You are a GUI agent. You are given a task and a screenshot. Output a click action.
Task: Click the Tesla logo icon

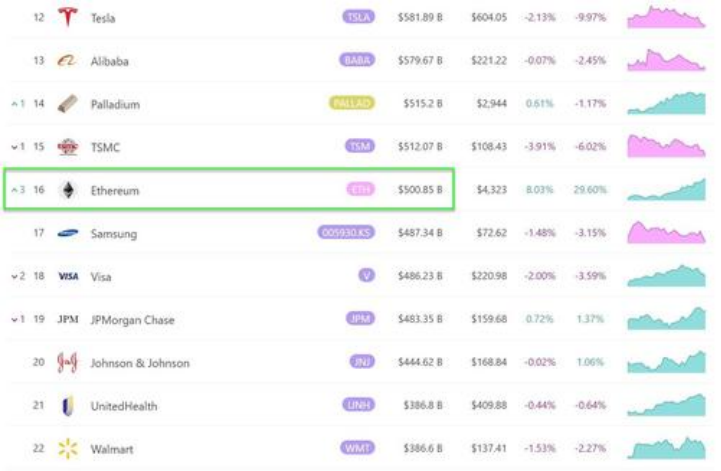(x=68, y=18)
